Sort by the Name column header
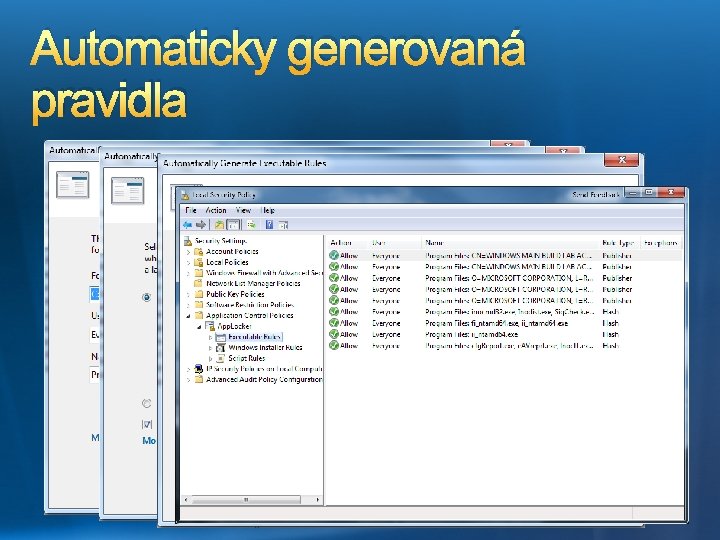 pos(511,243)
